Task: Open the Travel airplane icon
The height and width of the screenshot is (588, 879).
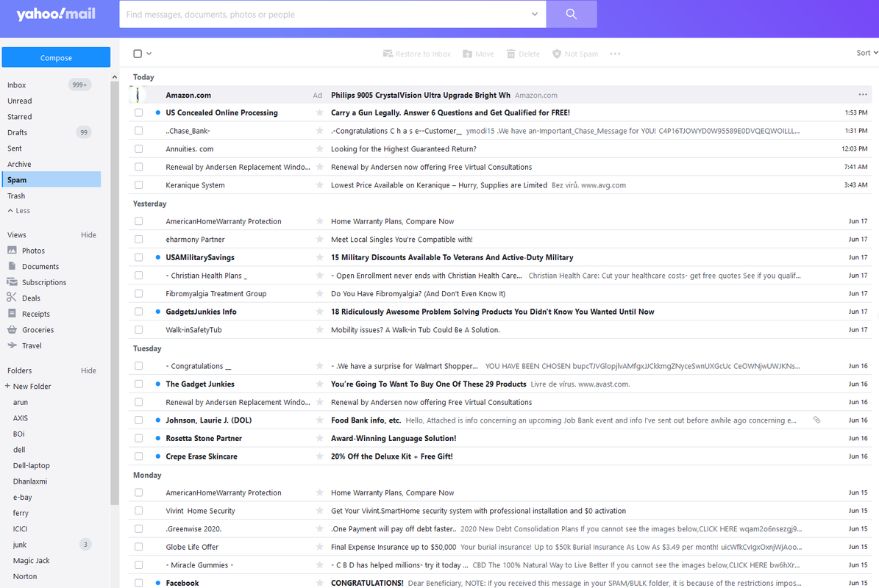Action: click(x=12, y=345)
